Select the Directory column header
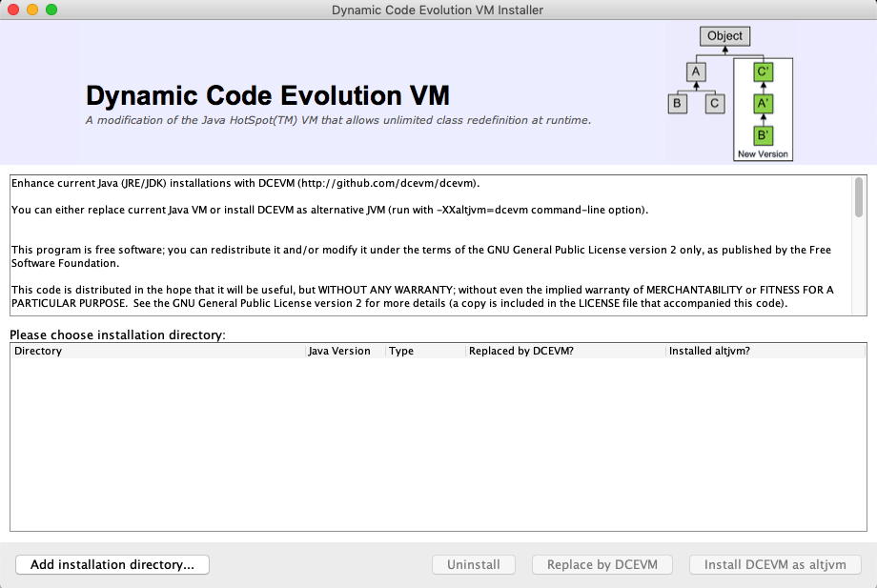The height and width of the screenshot is (588, 877). pos(158,351)
